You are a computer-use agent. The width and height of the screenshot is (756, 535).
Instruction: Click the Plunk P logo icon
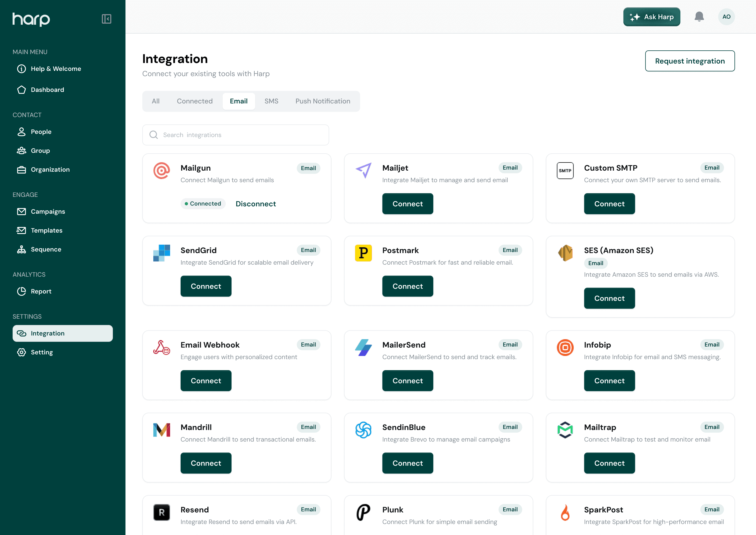pyautogui.click(x=363, y=512)
